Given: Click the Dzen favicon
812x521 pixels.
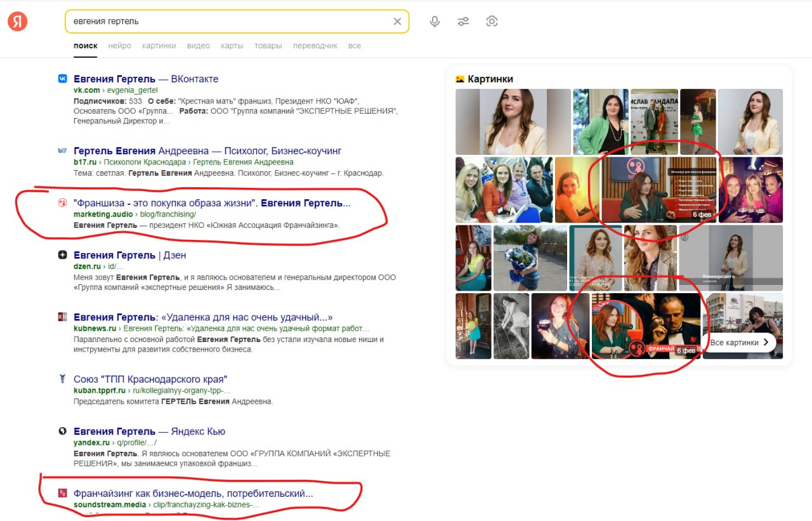Looking at the screenshot, I should click(x=62, y=255).
